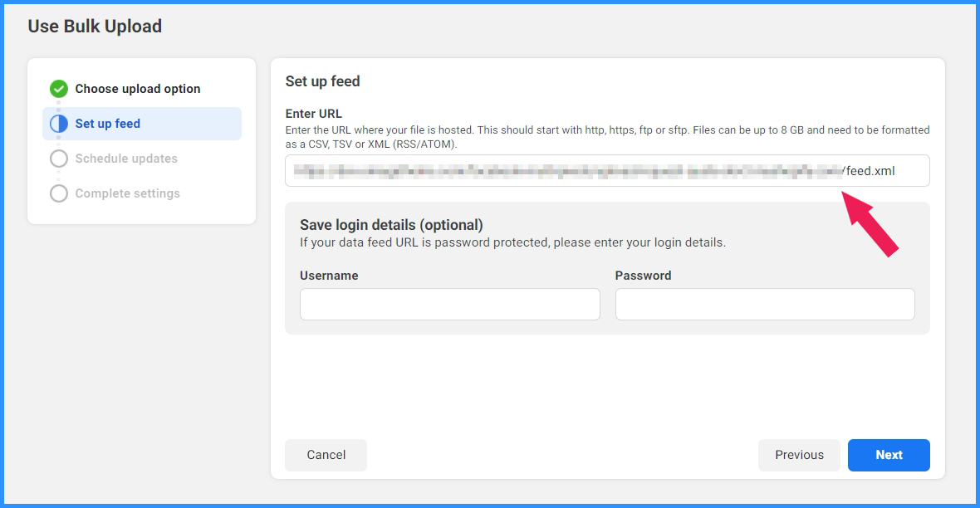Click the Enter URL field label
The height and width of the screenshot is (508, 980).
(314, 114)
